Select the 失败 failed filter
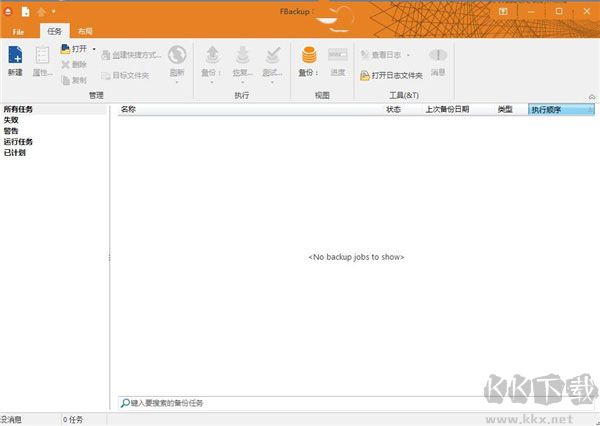 click(x=11, y=120)
